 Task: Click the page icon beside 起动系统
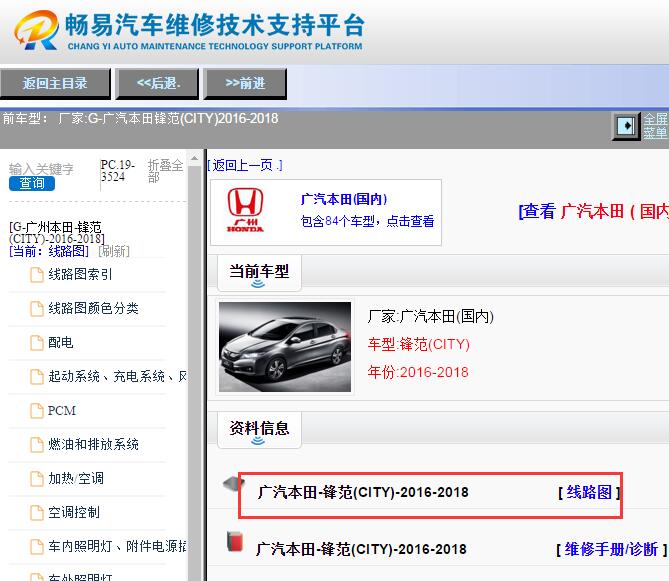[x=37, y=377]
